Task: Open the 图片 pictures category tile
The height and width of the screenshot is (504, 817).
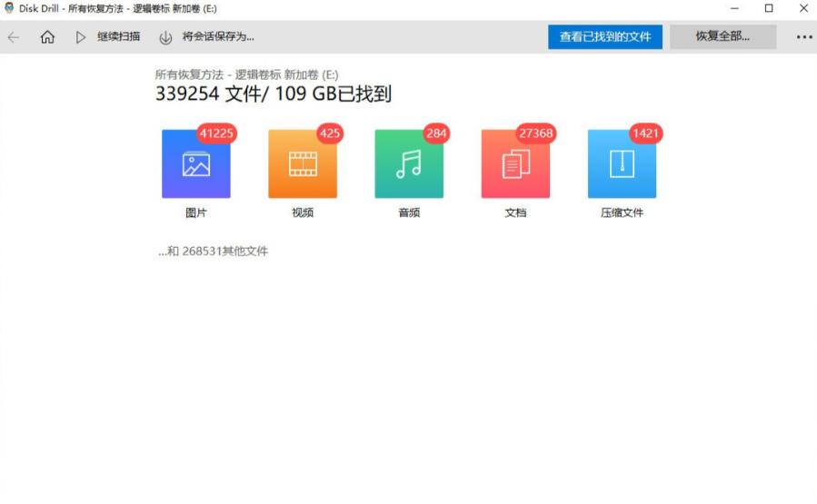Action: click(x=196, y=164)
